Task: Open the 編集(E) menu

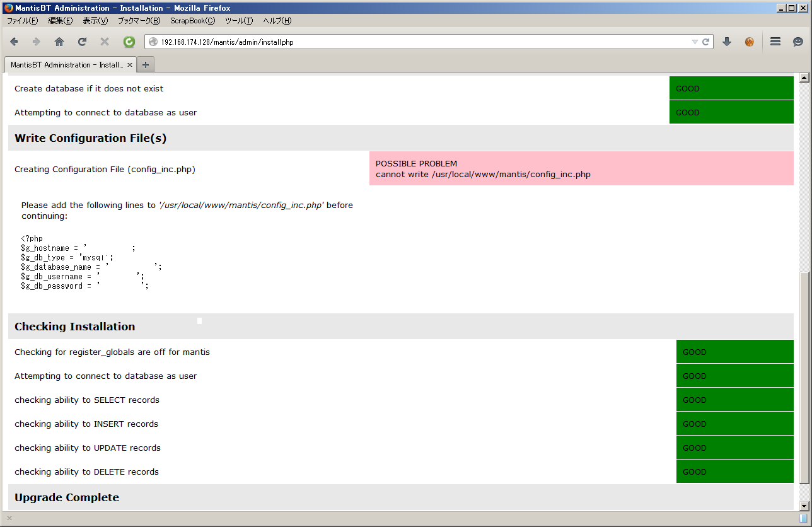Action: pos(61,21)
